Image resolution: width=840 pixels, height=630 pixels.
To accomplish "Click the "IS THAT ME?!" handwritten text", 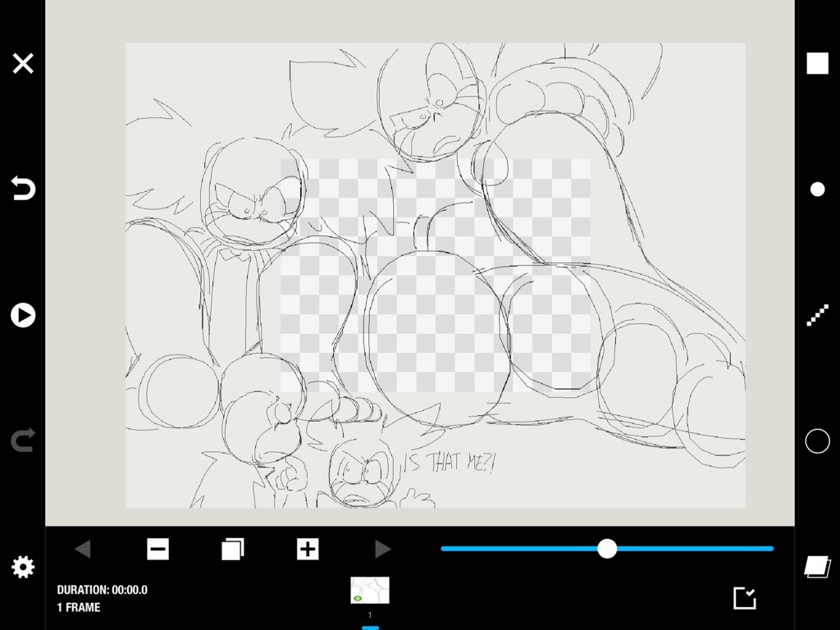I will tap(450, 462).
